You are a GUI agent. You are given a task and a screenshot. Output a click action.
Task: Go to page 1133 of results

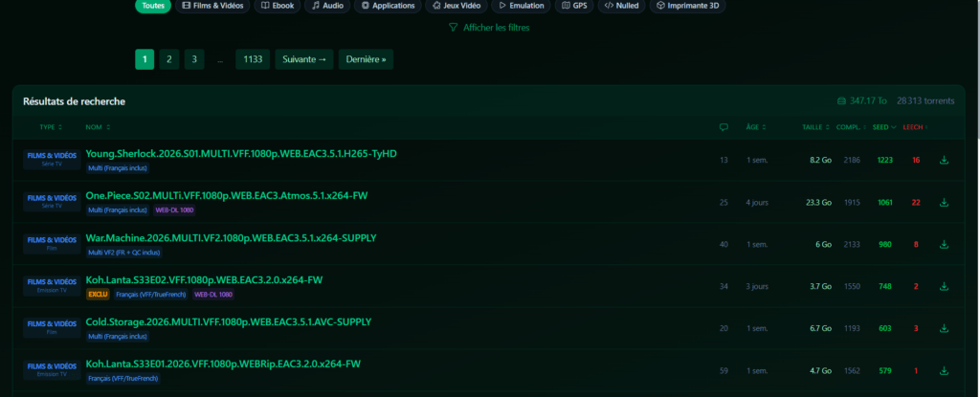click(253, 59)
